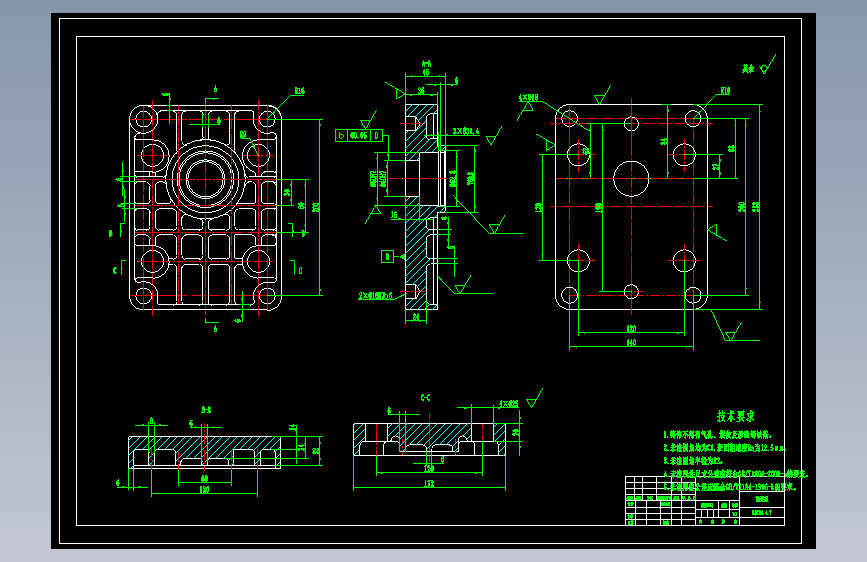
Task: Select the 172 overall dimension of section C-C
Action: click(x=429, y=483)
